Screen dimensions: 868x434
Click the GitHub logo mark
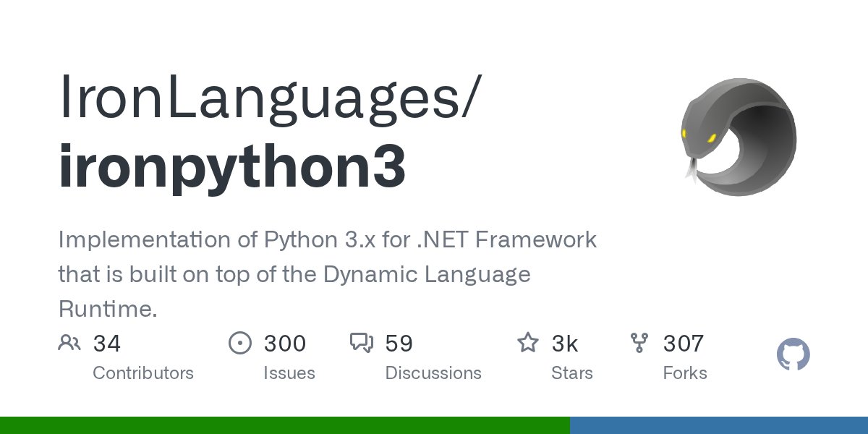point(793,354)
